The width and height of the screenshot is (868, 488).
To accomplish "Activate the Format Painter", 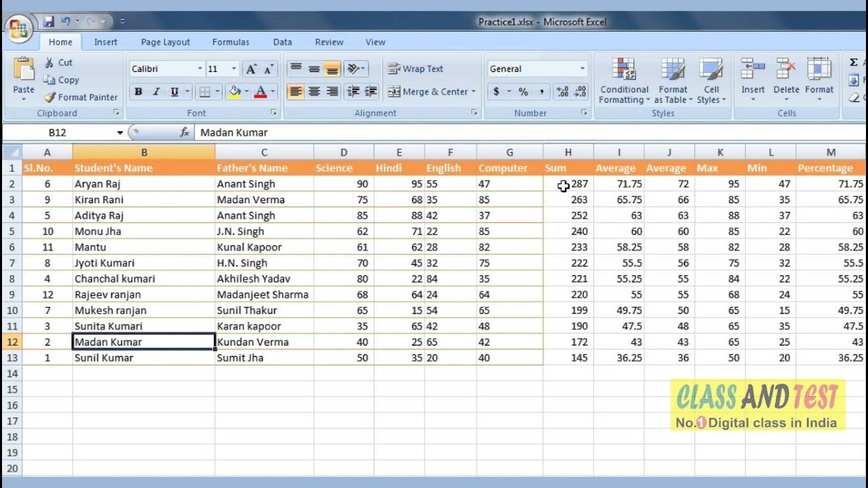I will pos(81,97).
